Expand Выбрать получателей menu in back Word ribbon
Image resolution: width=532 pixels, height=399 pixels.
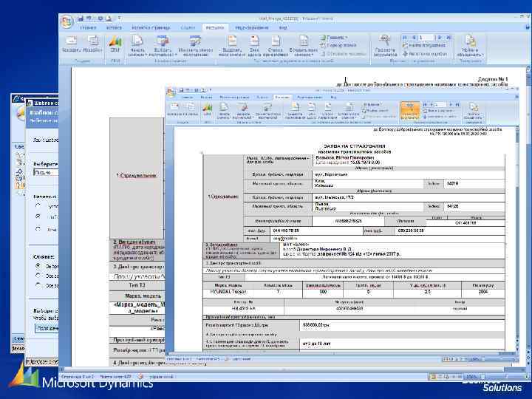click(163, 46)
